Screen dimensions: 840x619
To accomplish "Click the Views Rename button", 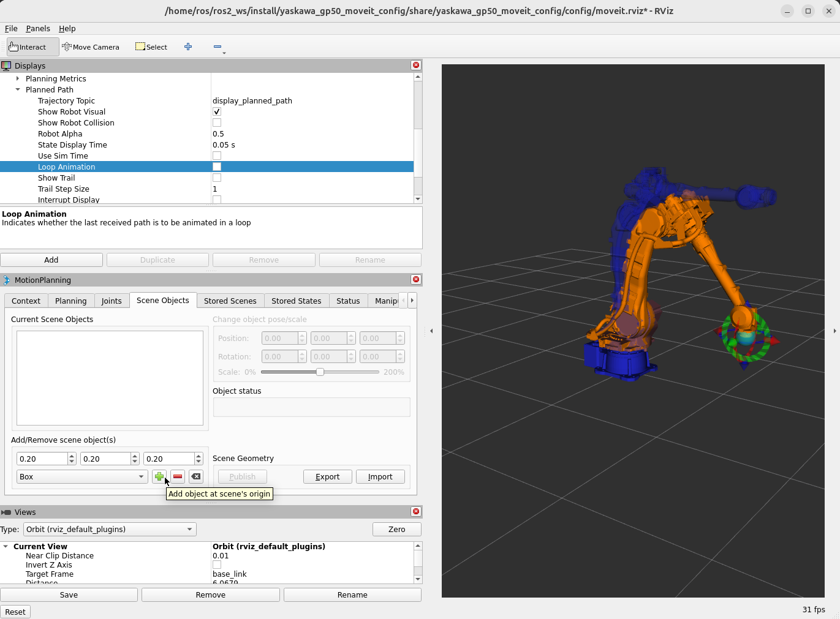I will [x=353, y=595].
